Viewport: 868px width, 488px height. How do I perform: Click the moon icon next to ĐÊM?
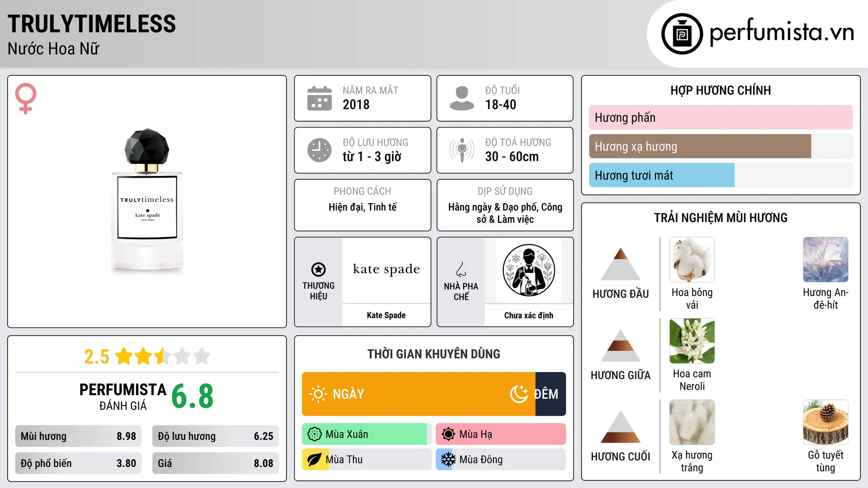tap(519, 394)
